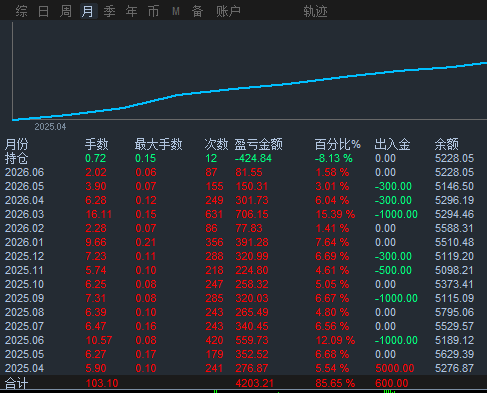This screenshot has width=487, height=393.
Task: Click the 余额 column header
Action: (x=447, y=144)
